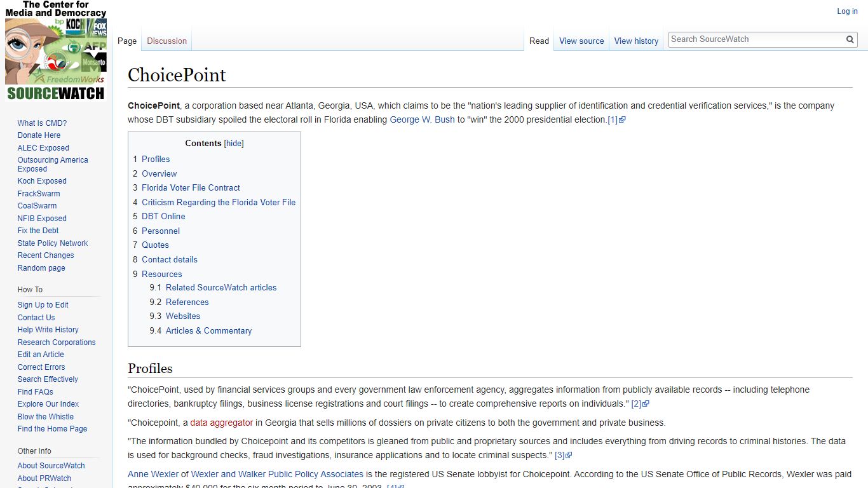Click Sign Up to Edit
The image size is (868, 488).
[x=43, y=305]
